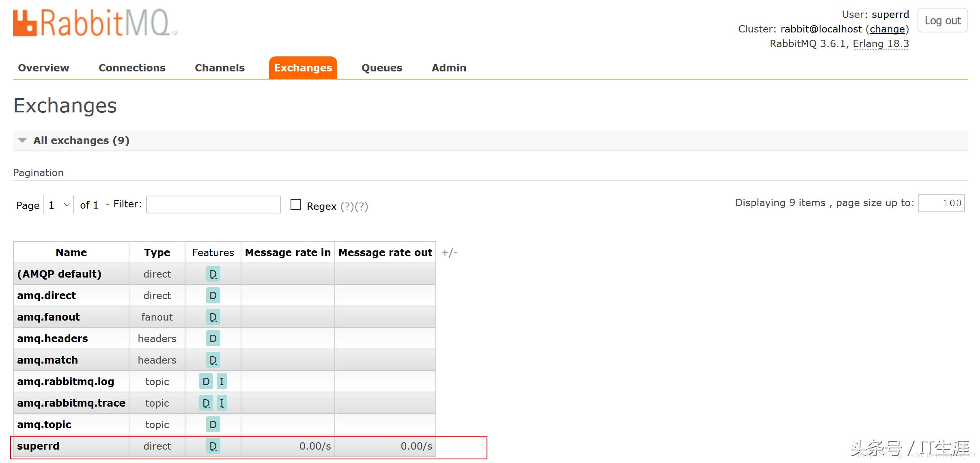The width and height of the screenshot is (980, 463).
Task: Click the page size input box
Action: 941,203
